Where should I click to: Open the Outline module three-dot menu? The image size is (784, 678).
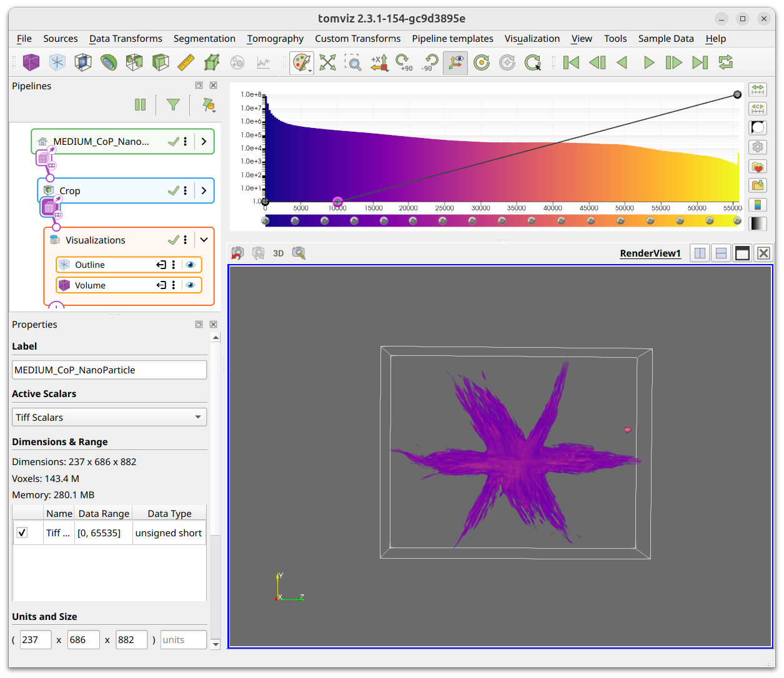pyautogui.click(x=174, y=265)
